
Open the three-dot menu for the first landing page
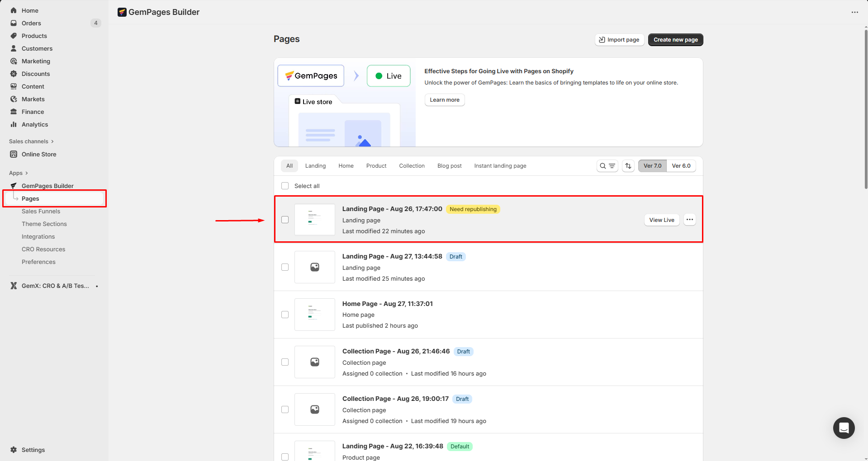tap(689, 220)
